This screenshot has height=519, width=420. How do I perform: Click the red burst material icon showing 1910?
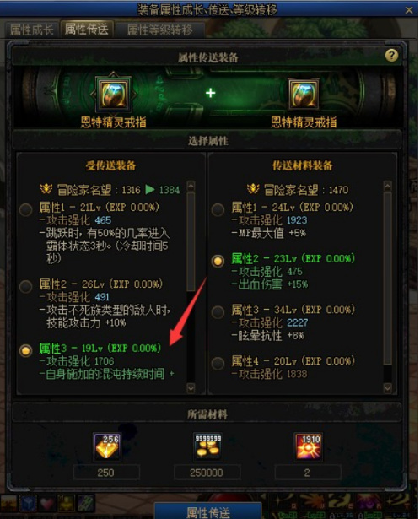point(308,446)
